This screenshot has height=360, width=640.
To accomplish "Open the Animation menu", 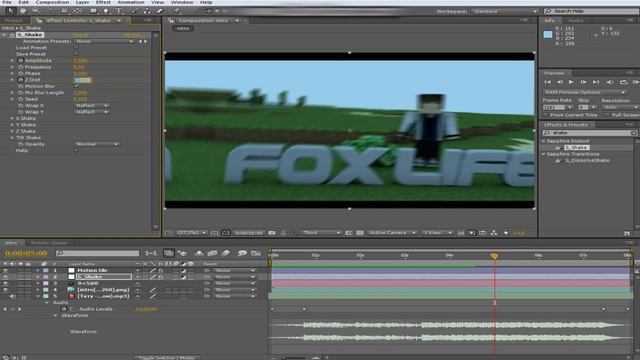I will point(131,2).
